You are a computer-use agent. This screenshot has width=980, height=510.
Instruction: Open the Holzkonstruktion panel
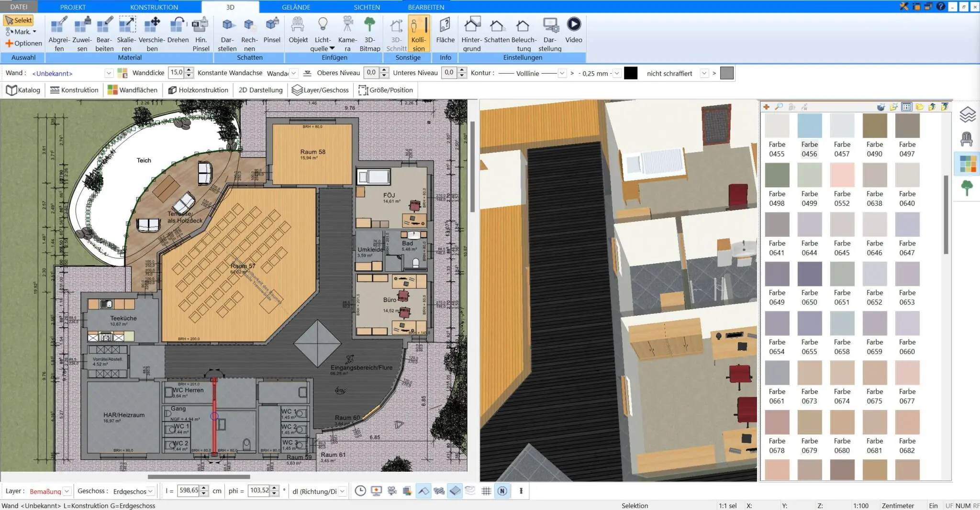[x=198, y=89]
